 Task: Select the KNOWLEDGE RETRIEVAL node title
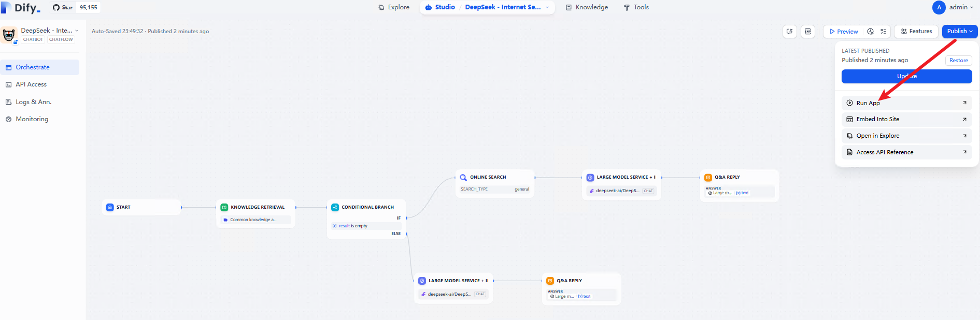pyautogui.click(x=258, y=207)
